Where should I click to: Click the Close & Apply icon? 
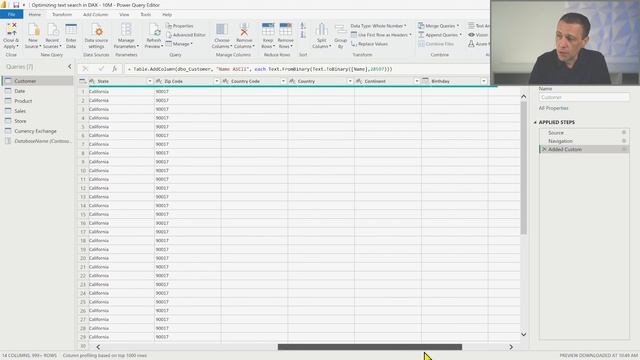click(11, 29)
